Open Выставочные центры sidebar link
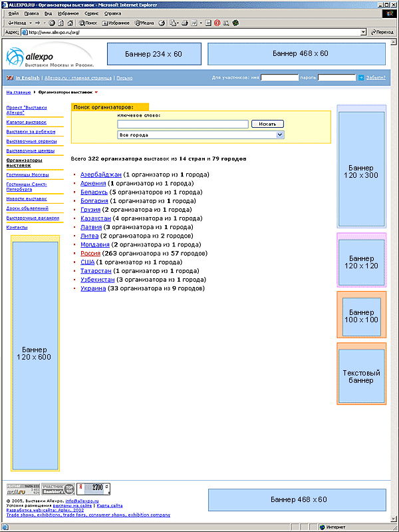399x532 pixels. 31,150
